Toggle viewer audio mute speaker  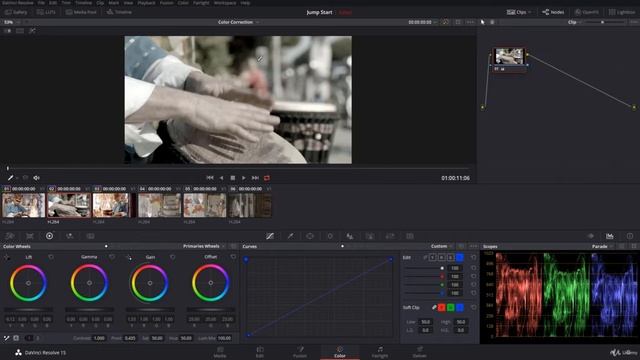click(36, 178)
